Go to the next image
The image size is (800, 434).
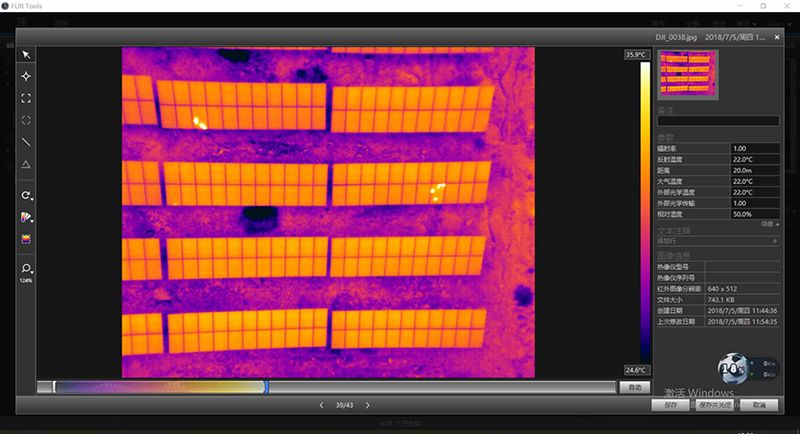[x=367, y=405]
